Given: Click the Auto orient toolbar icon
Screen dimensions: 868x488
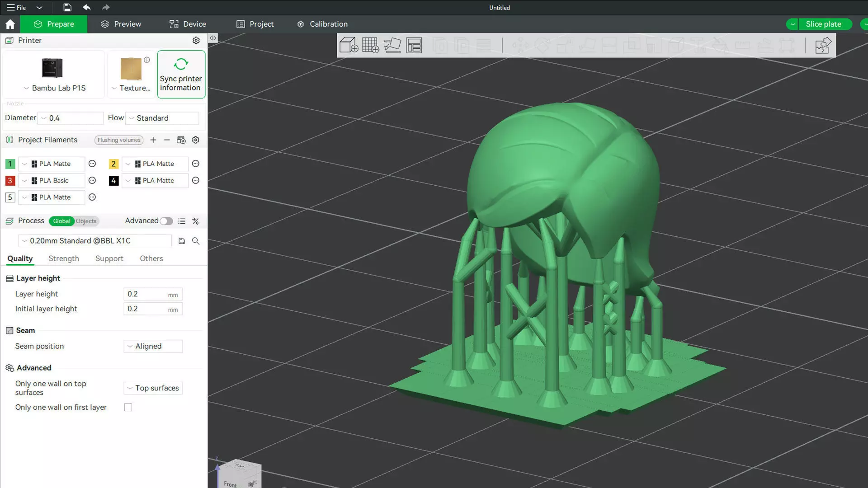Looking at the screenshot, I should (x=392, y=45).
